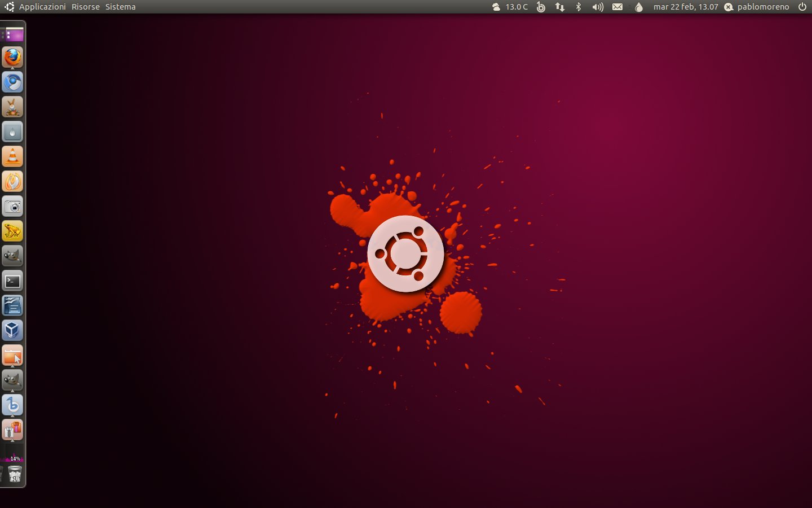Click the Ubuntu logo in top panel
The image size is (812, 508).
10,7
